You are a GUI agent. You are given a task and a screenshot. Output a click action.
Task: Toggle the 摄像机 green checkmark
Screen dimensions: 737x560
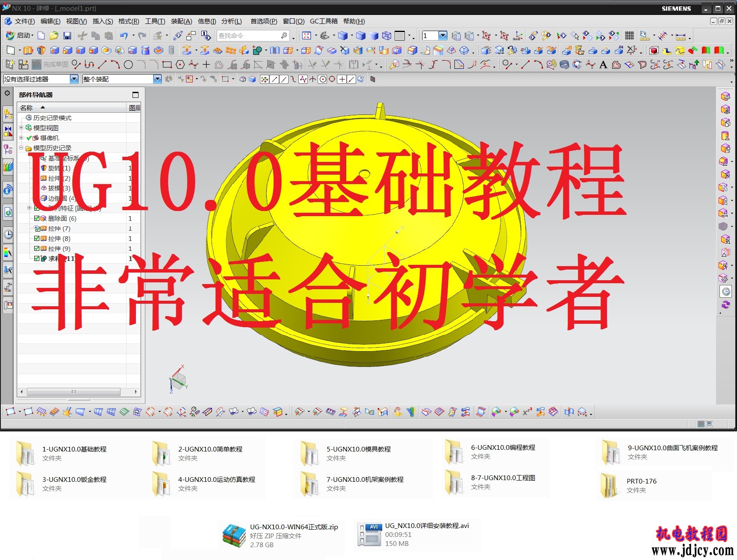pos(29,138)
